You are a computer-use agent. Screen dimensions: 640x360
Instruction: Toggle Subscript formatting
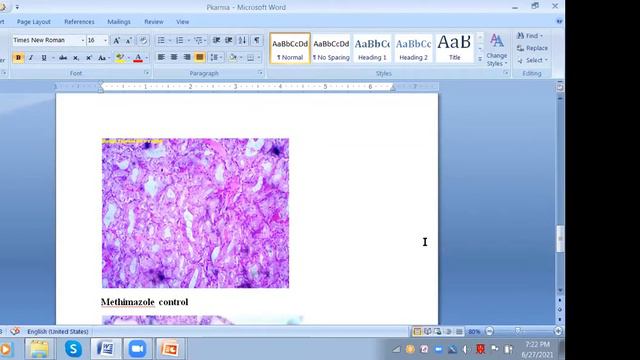pos(76,58)
